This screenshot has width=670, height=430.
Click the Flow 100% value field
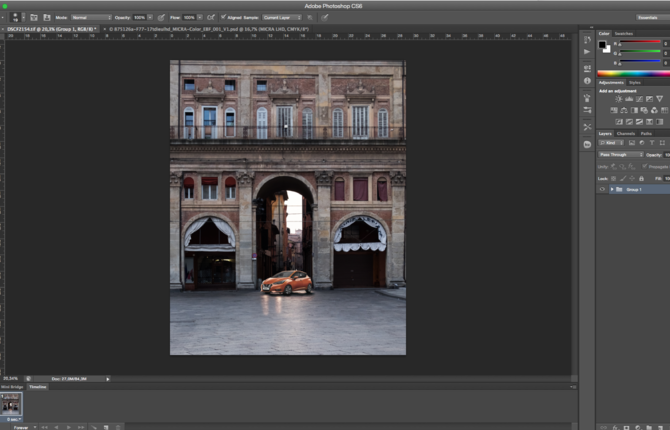point(189,18)
